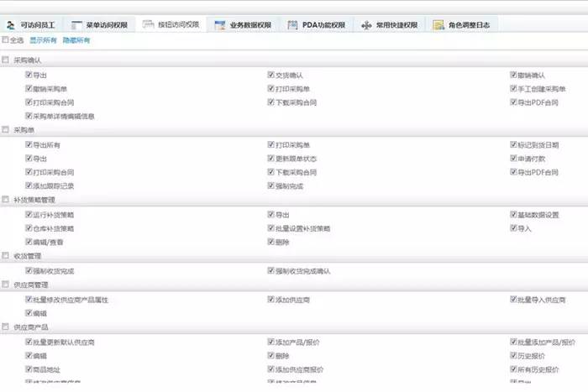Image resolution: width=588 pixels, height=392 pixels.
Task: Uncheck the 强制收货完成确认 checkbox
Action: pyautogui.click(x=270, y=271)
